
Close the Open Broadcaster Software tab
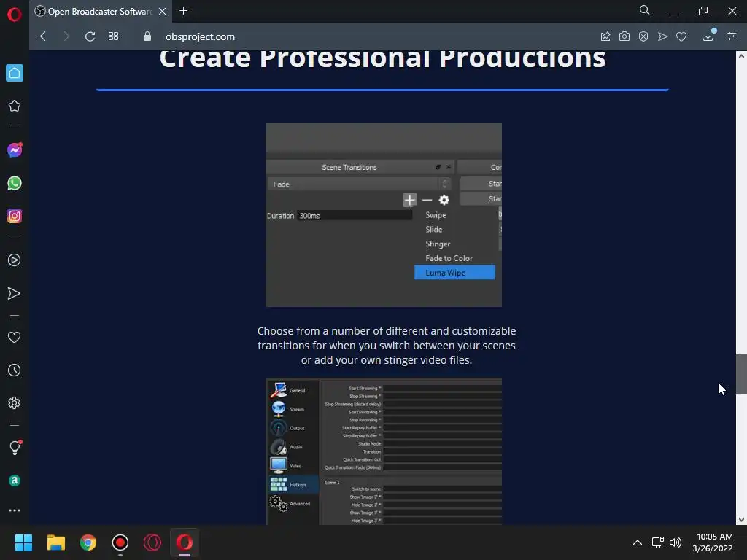[163, 12]
